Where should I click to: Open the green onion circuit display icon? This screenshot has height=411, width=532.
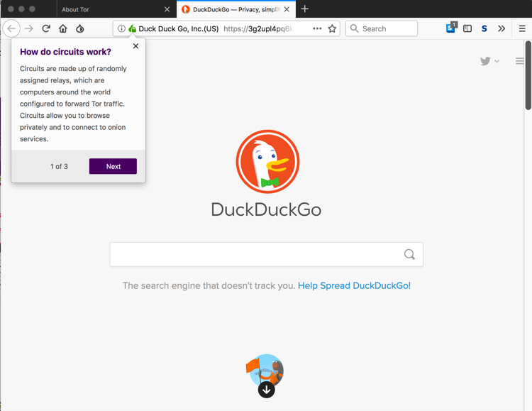(132, 28)
